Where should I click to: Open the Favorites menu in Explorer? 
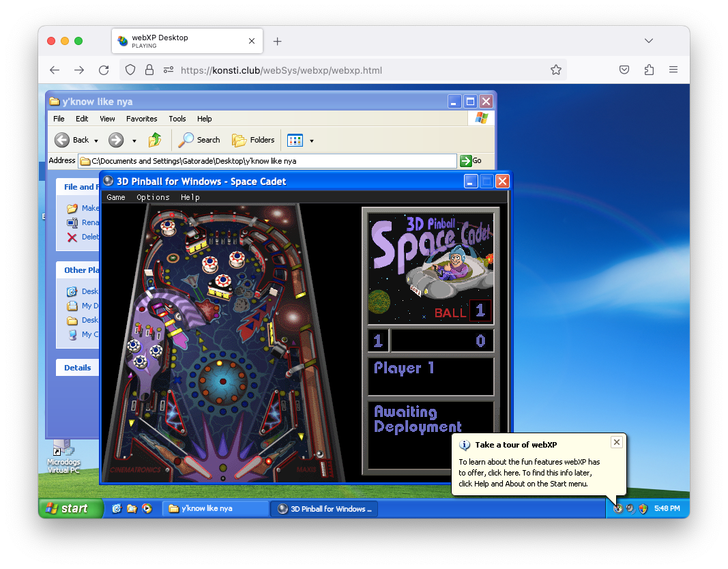point(141,119)
